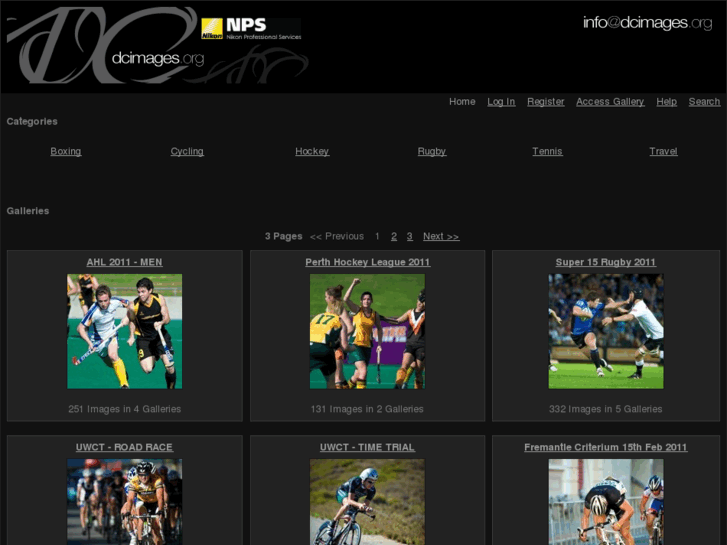This screenshot has height=545, width=727.
Task: Go to gallery page 3
Action: 409,236
